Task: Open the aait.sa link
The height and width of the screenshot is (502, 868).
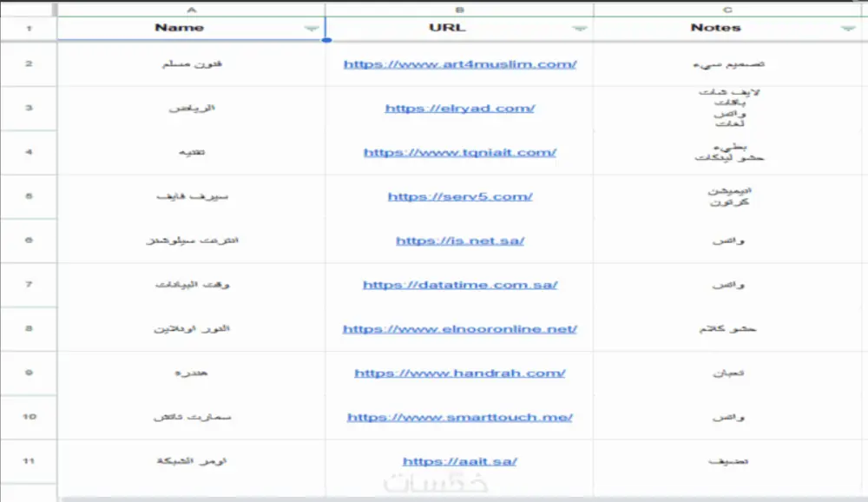Action: (460, 461)
